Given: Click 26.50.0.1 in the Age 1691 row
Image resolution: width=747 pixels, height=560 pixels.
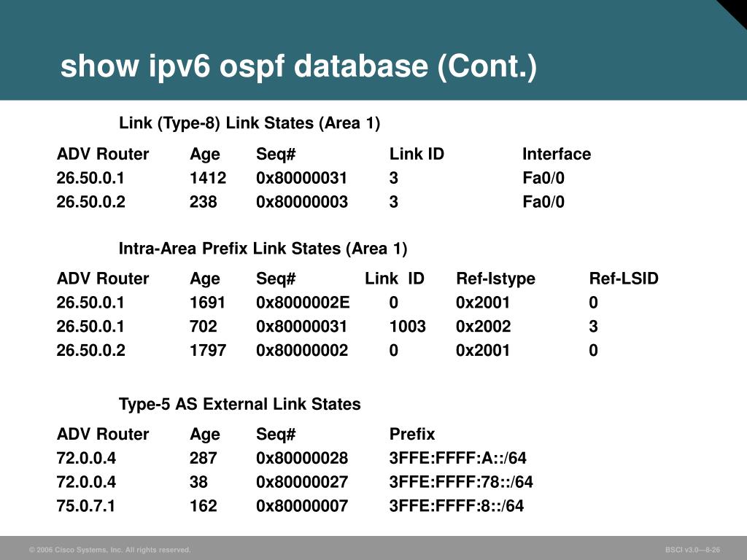Looking at the screenshot, I should coord(90,303).
